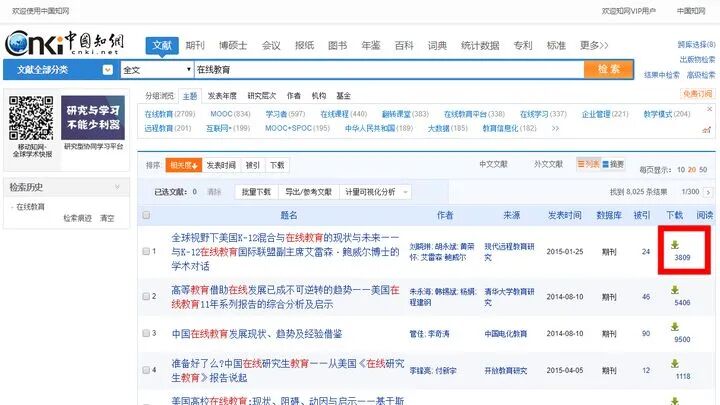Group results by 作者

pyautogui.click(x=294, y=96)
